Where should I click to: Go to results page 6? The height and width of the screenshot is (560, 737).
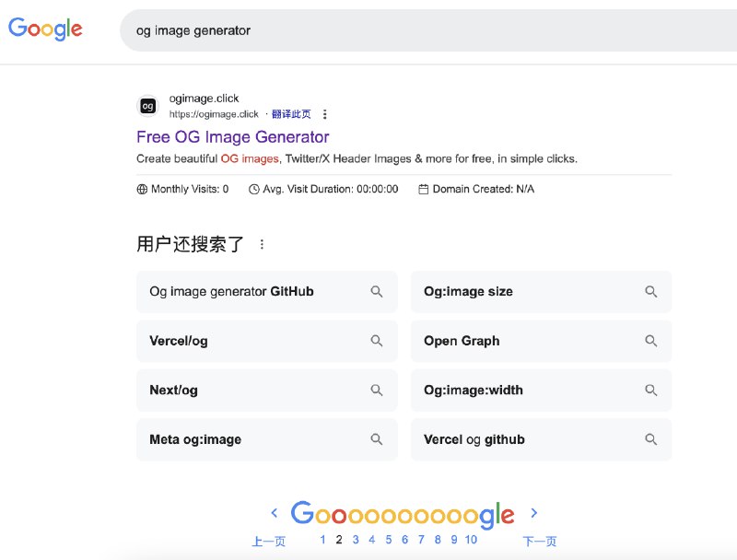tap(404, 540)
